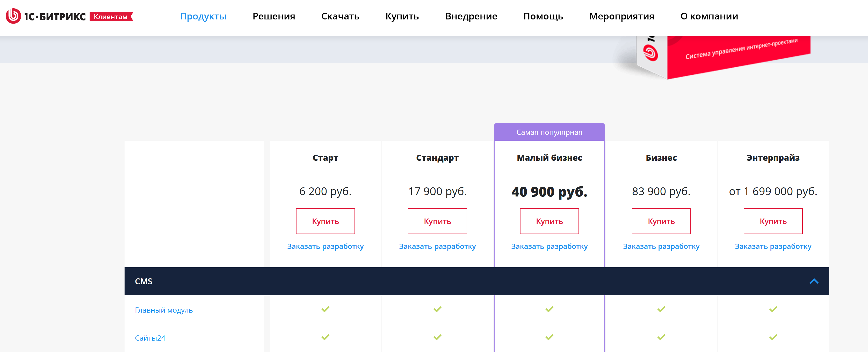Click the от 1 699 000 руб. price
This screenshot has height=352, width=868.
[773, 192]
